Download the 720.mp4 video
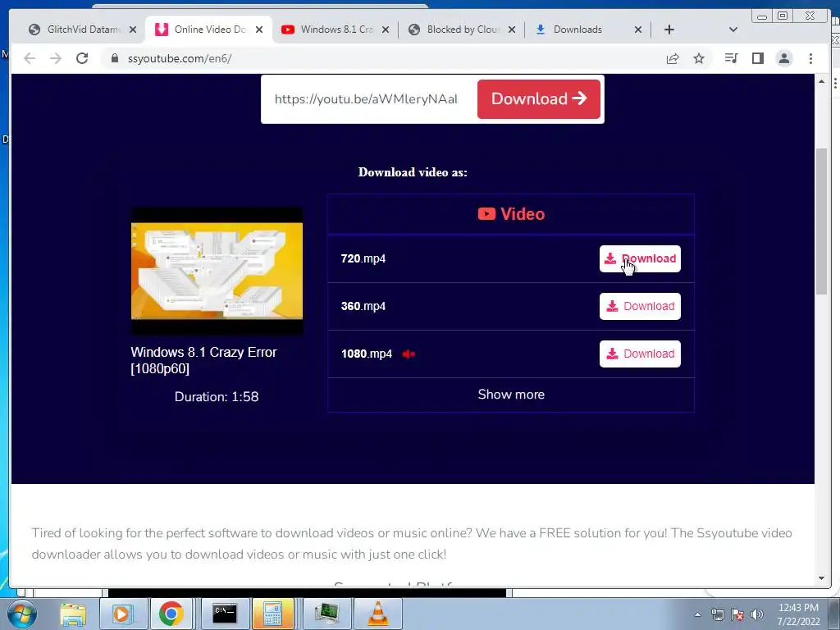 click(x=640, y=258)
